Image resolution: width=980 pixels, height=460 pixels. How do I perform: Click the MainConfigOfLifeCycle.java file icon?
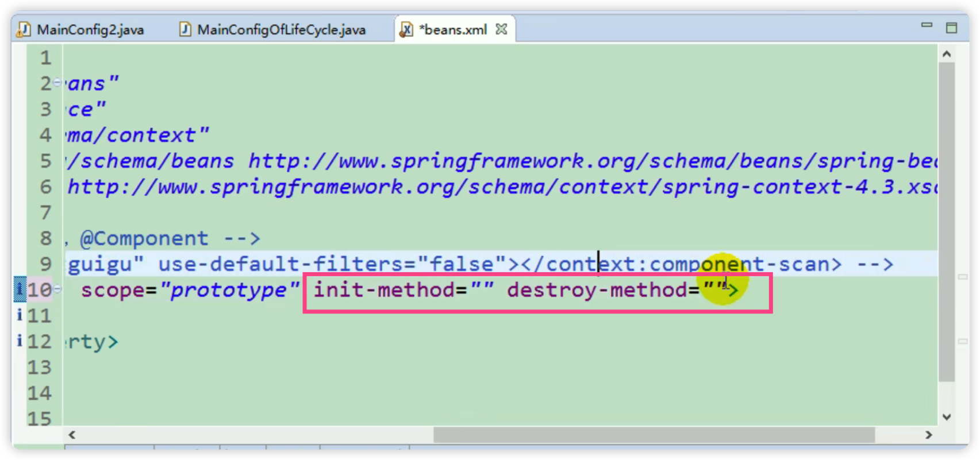pos(185,29)
